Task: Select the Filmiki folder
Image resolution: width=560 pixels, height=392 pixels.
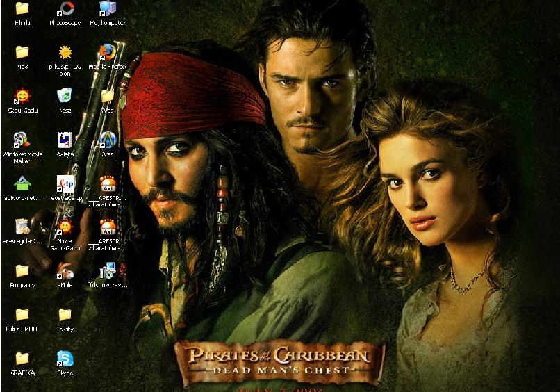Action: (x=22, y=10)
